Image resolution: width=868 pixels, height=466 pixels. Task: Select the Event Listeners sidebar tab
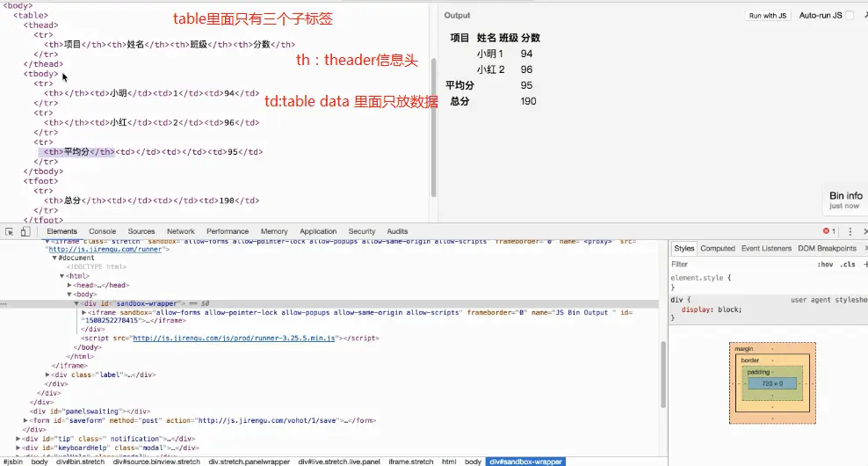[x=767, y=249]
